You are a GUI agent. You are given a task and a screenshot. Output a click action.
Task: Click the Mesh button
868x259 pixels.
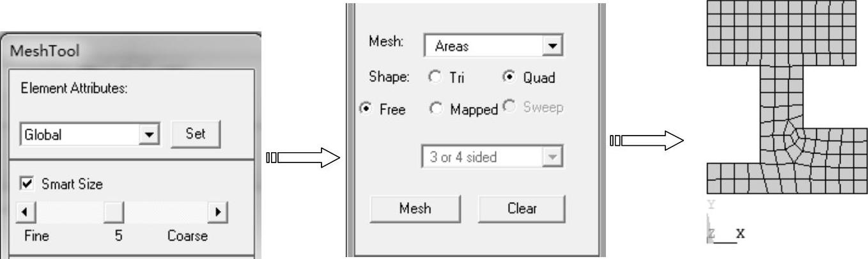(415, 208)
